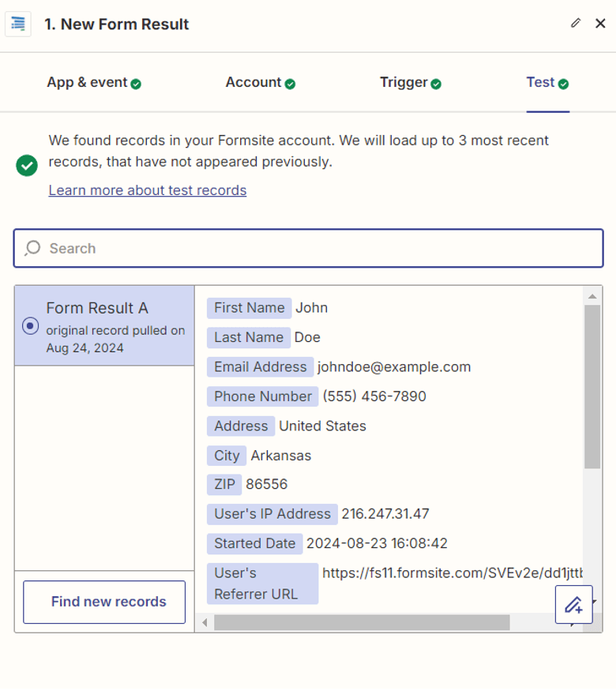616x691 pixels.
Task: Click the pencil-plus icon at bottom right
Action: pos(573,605)
